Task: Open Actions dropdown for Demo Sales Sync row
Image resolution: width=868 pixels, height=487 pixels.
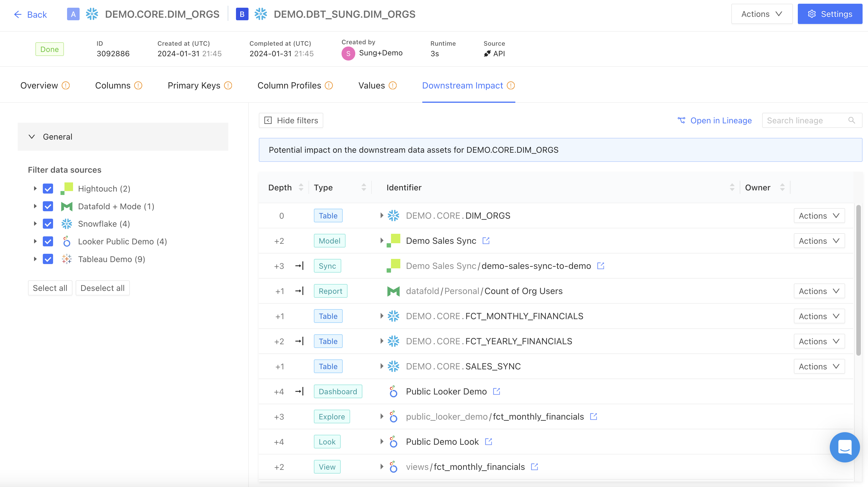Action: click(819, 241)
